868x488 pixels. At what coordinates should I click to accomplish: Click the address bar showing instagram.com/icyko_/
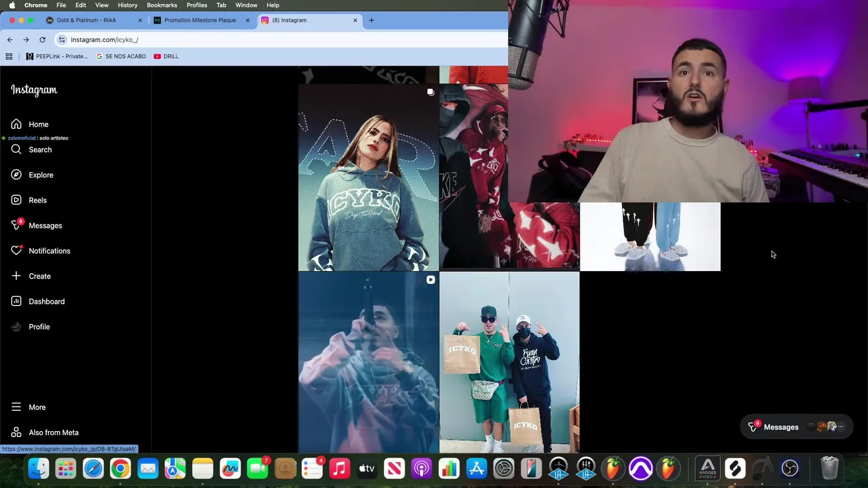[x=281, y=40]
